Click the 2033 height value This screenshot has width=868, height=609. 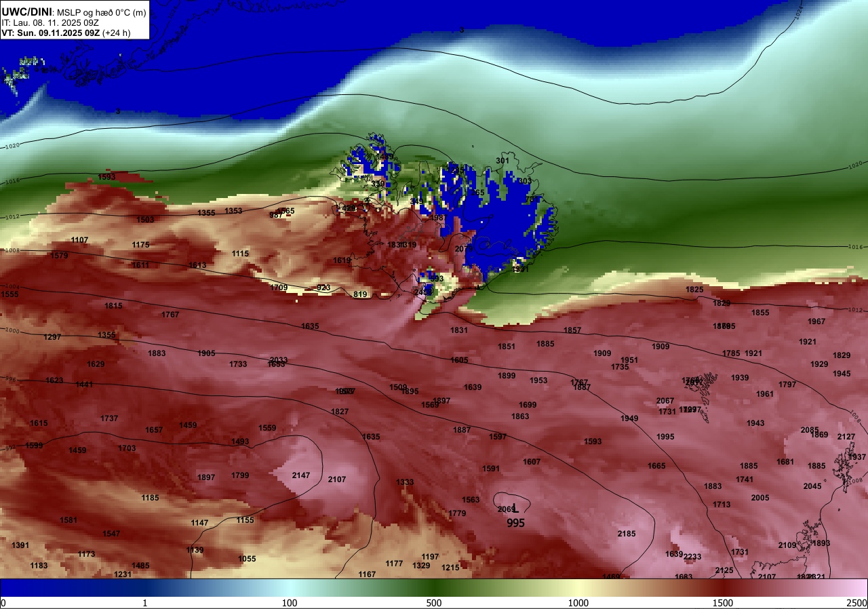[279, 360]
